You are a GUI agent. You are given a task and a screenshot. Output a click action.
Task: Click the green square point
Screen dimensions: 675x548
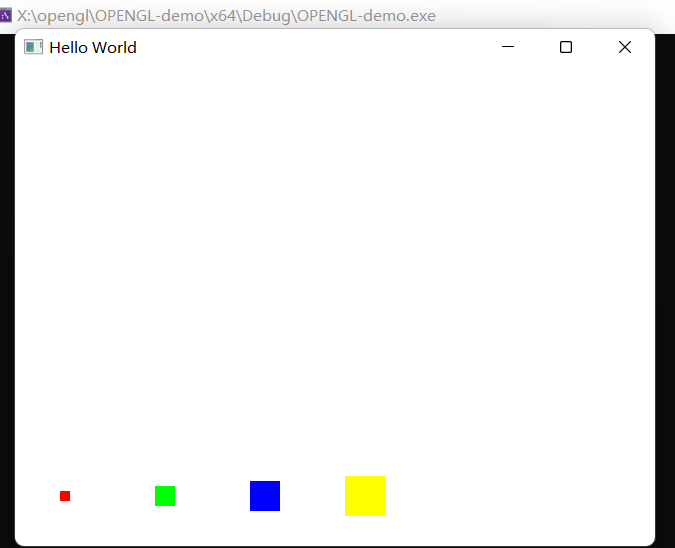[x=165, y=496]
